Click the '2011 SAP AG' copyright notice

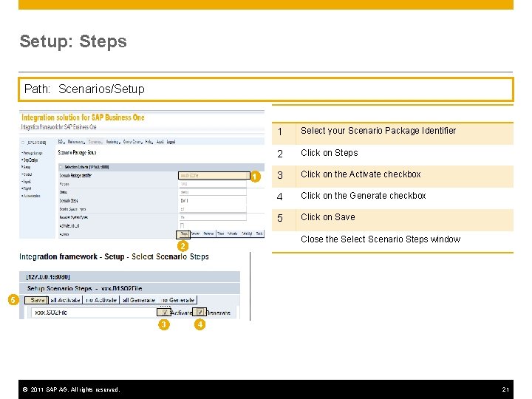(71, 389)
